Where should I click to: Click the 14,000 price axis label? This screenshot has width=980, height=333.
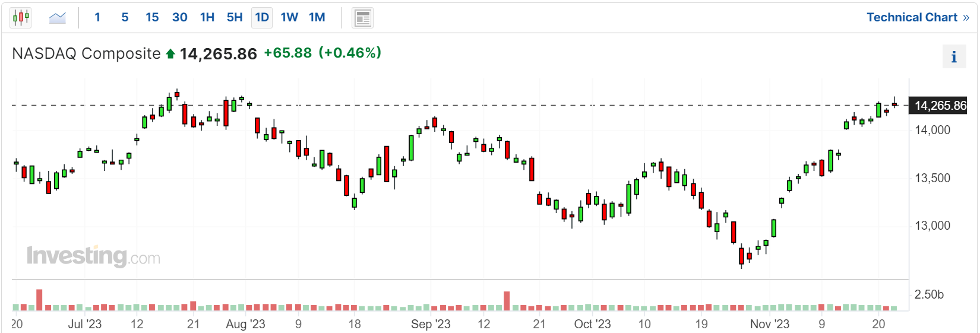[932, 130]
